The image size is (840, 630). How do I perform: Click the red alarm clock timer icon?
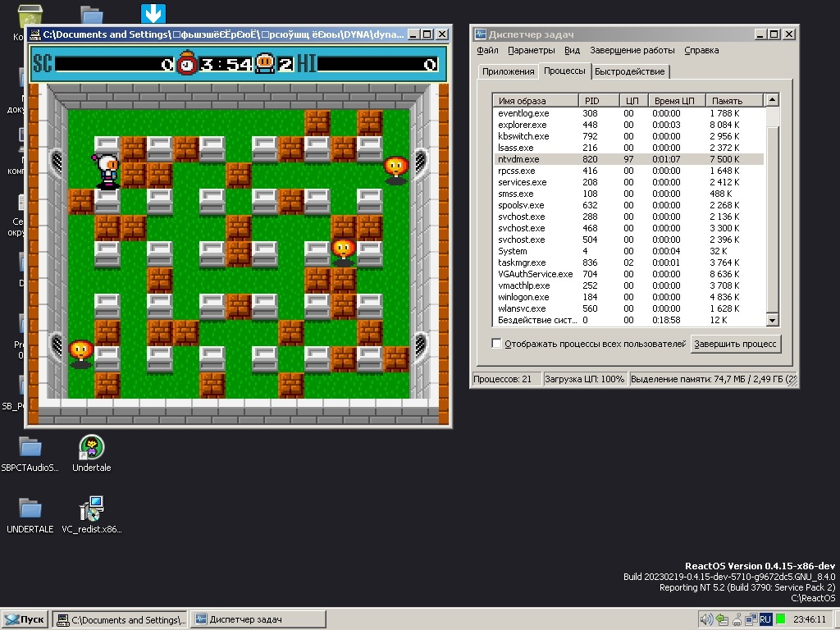(x=187, y=63)
